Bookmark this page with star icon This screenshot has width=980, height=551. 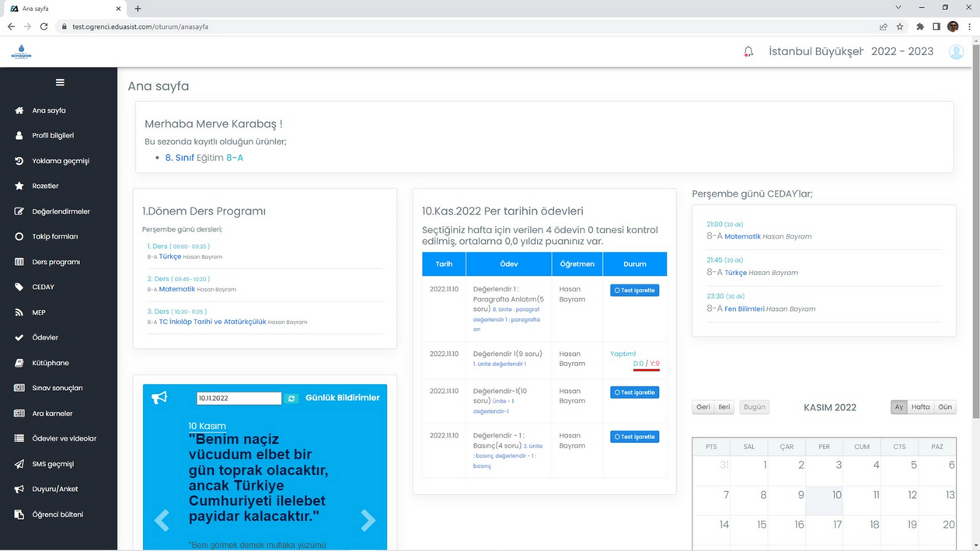[x=900, y=26]
